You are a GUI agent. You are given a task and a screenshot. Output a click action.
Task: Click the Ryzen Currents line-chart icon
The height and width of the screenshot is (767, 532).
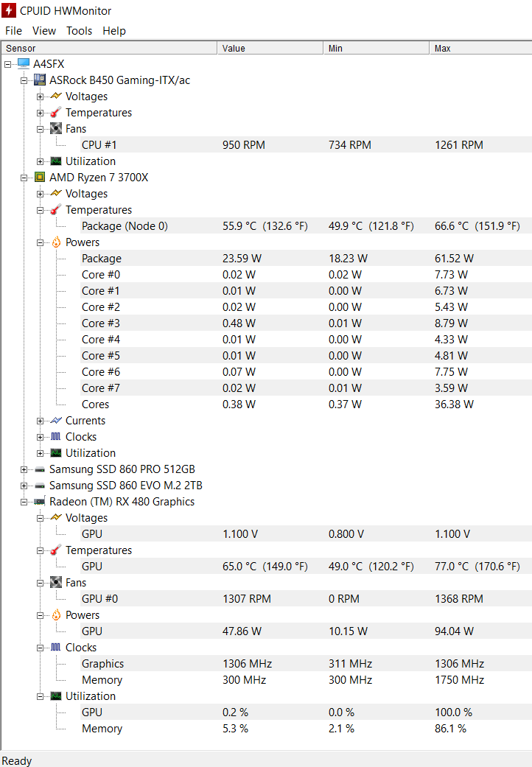[56, 420]
